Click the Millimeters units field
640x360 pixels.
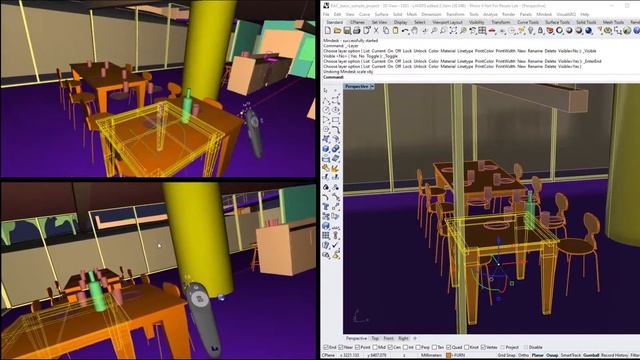click(x=431, y=356)
